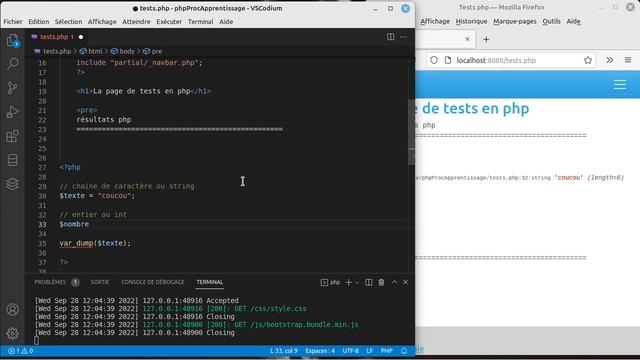640x360 pixels.
Task: Open the database icon in activity bar
Action: [x=13, y=160]
